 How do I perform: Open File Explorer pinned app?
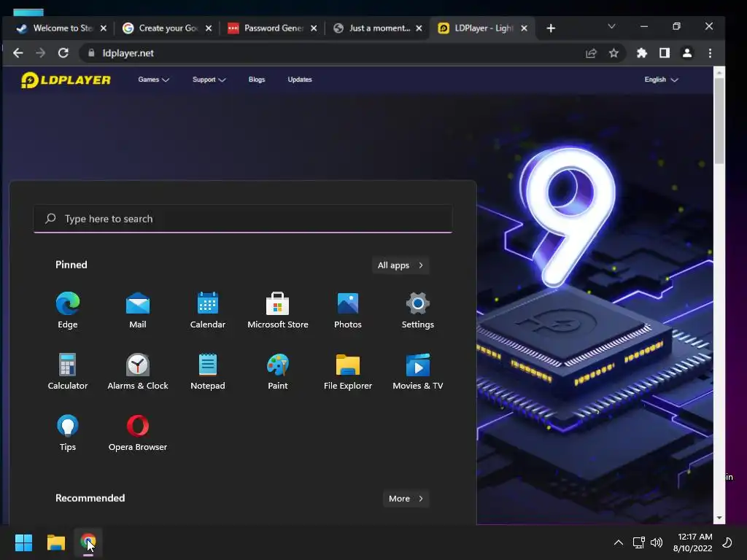tap(348, 371)
